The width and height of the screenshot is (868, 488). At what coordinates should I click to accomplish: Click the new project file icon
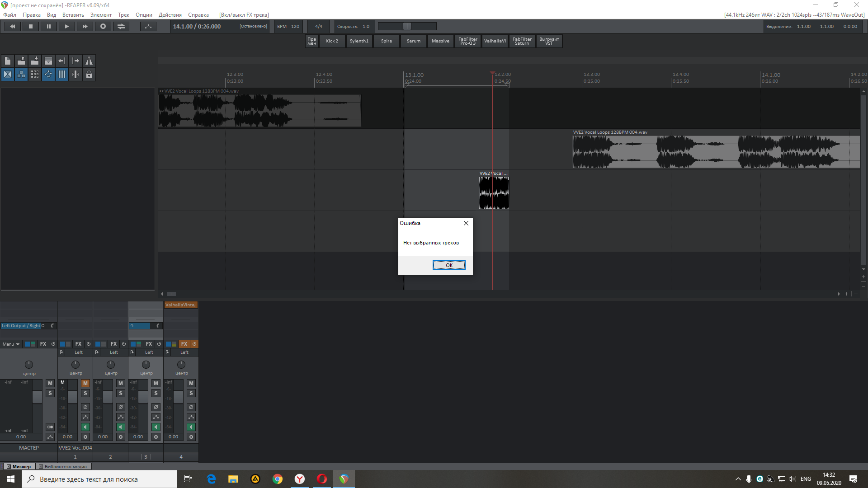point(8,61)
